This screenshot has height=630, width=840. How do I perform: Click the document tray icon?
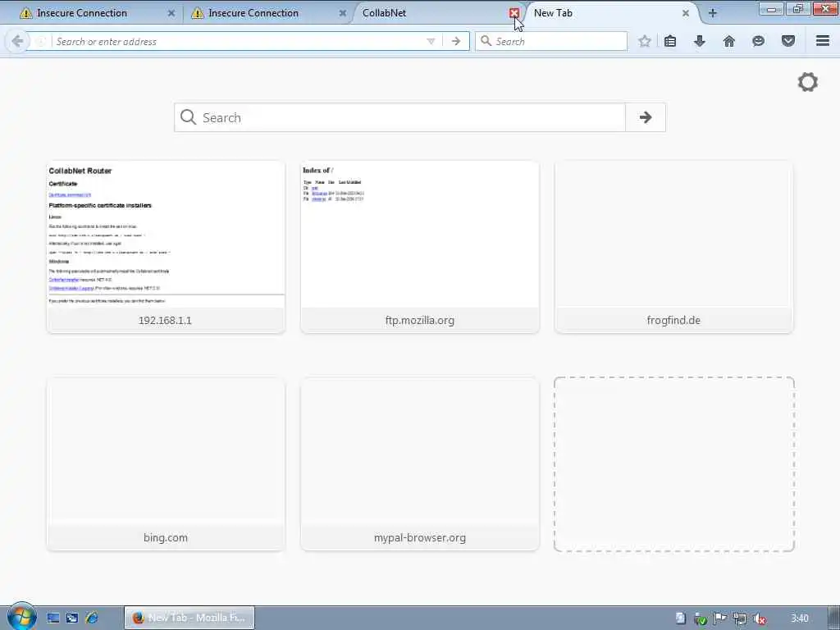680,619
